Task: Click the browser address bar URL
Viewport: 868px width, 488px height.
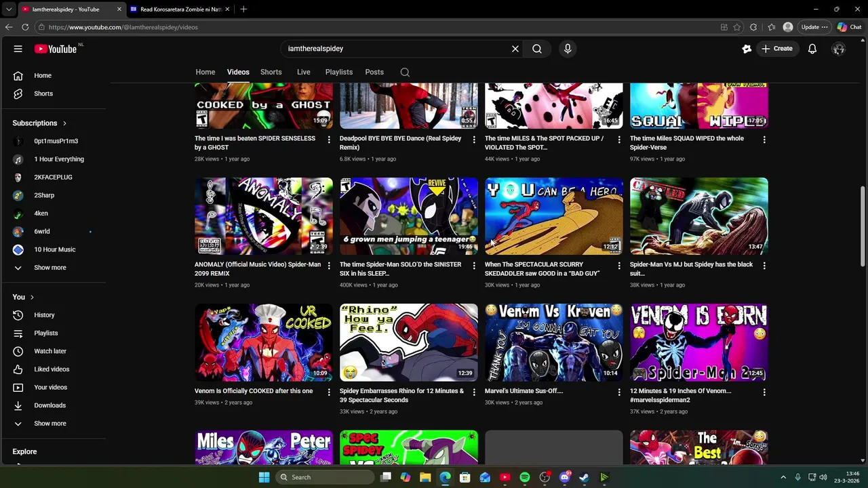Action: [123, 27]
